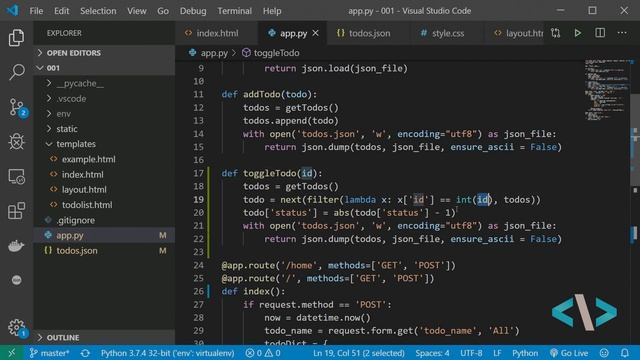Open the Help menu
This screenshot has width=640, height=360.
pyautogui.click(x=272, y=11)
